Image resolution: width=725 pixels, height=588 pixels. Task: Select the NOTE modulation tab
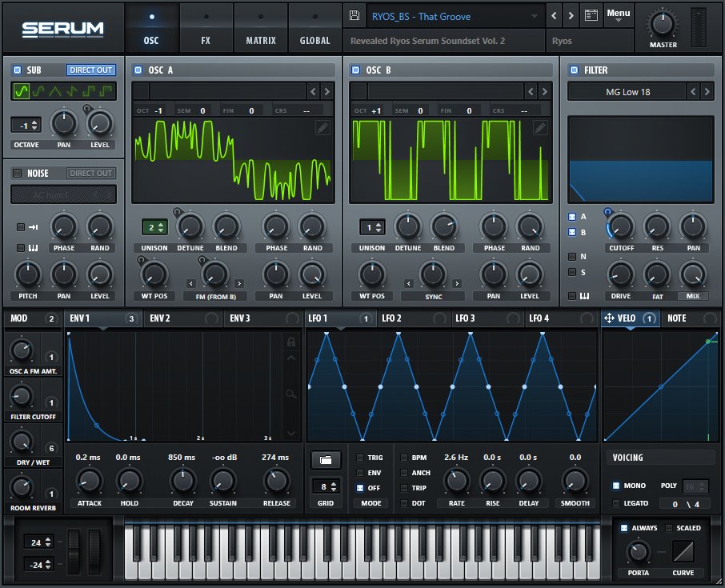pyautogui.click(x=691, y=318)
